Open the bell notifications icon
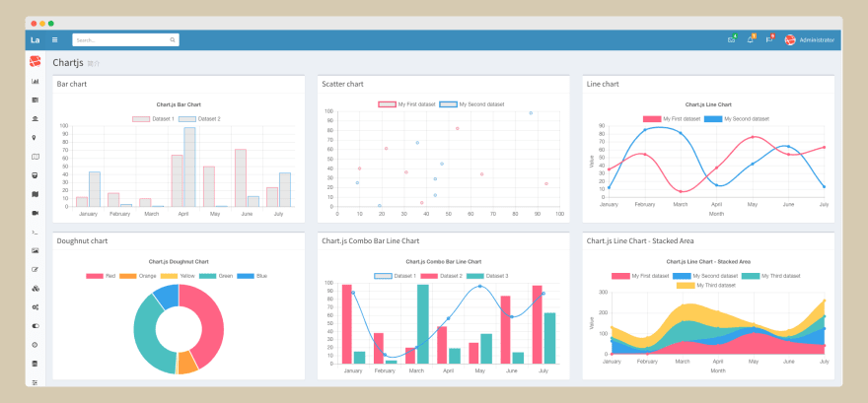The image size is (868, 403). tap(751, 40)
